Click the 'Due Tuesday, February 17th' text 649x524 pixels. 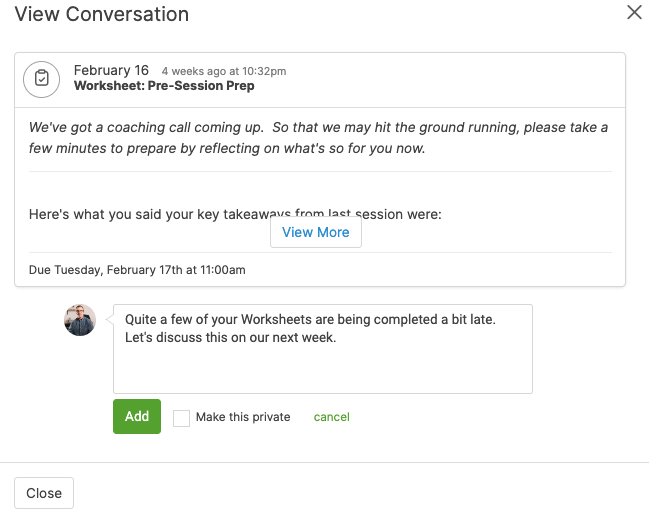[137, 270]
